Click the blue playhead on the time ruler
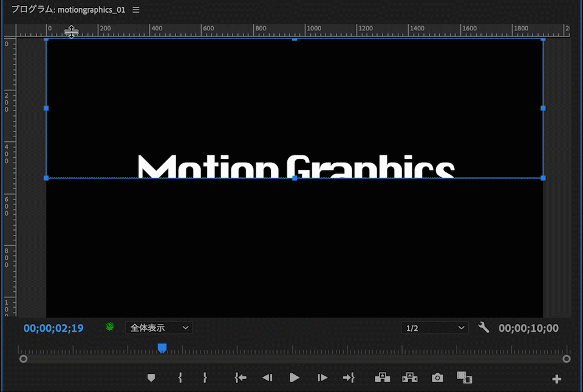583x392 pixels. click(162, 348)
